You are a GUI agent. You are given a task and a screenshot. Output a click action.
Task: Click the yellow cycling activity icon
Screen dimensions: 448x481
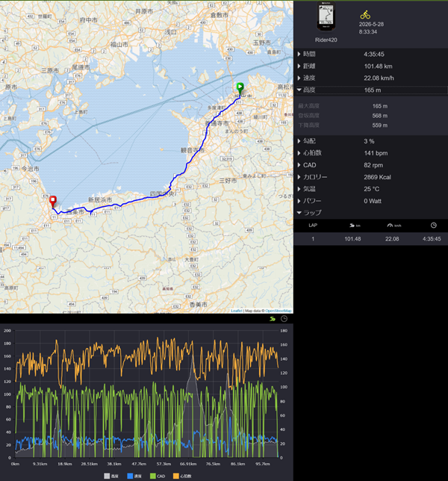[365, 15]
